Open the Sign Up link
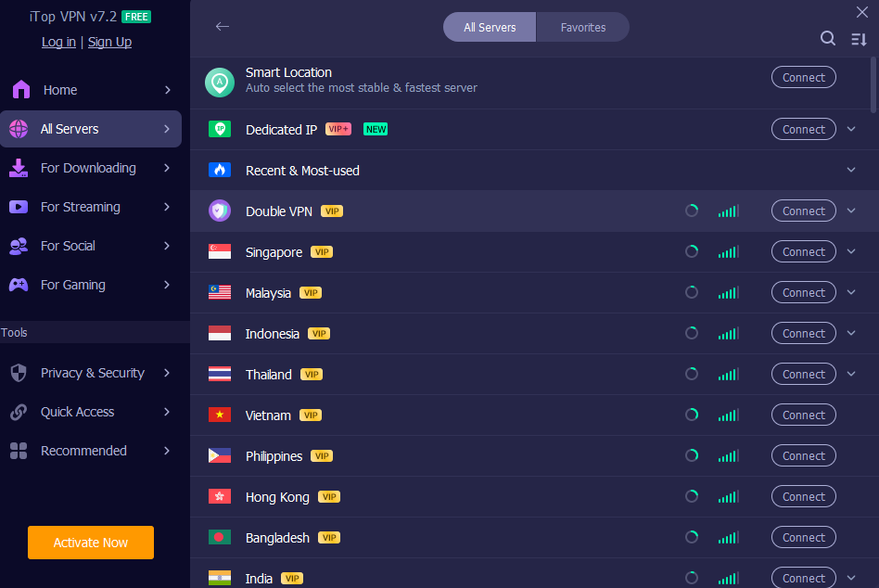Screen dimensions: 879x588 point(109,42)
